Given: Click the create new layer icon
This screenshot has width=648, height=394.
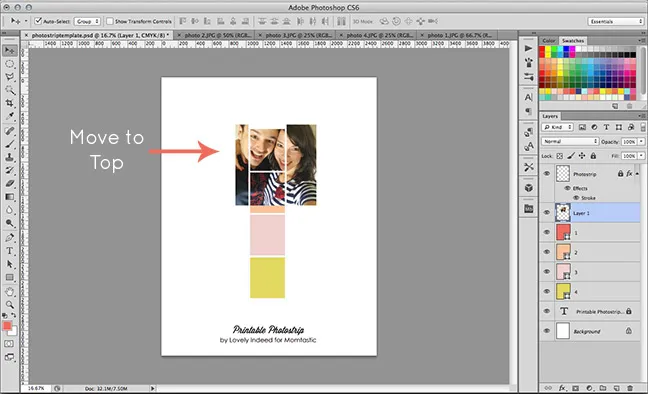Looking at the screenshot, I should [616, 388].
